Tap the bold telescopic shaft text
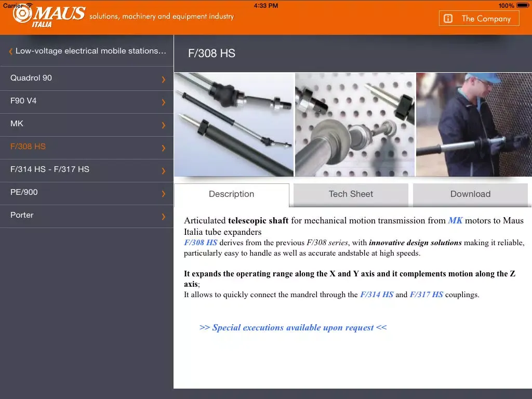Viewport: 532px width, 399px height. click(258, 220)
